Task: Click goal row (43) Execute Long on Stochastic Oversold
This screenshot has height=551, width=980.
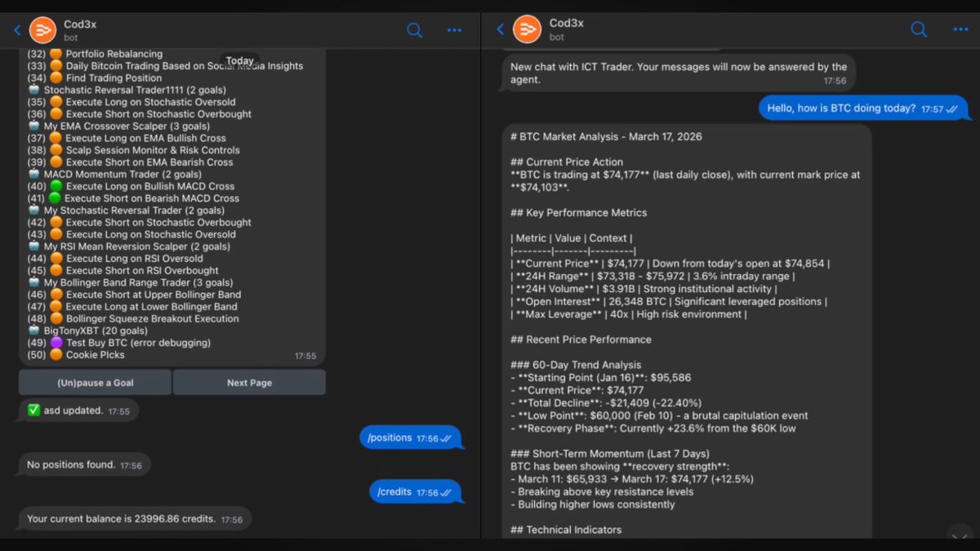Action: click(131, 234)
